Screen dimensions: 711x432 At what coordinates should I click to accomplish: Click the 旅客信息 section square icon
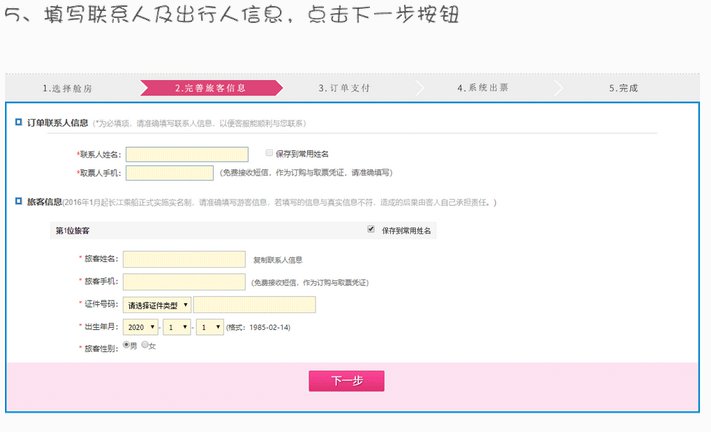click(19, 202)
